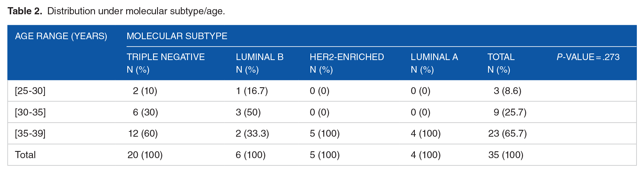This screenshot has height=173, width=644.
Task: Click the LUMINAL A column header
Action: [x=434, y=63]
